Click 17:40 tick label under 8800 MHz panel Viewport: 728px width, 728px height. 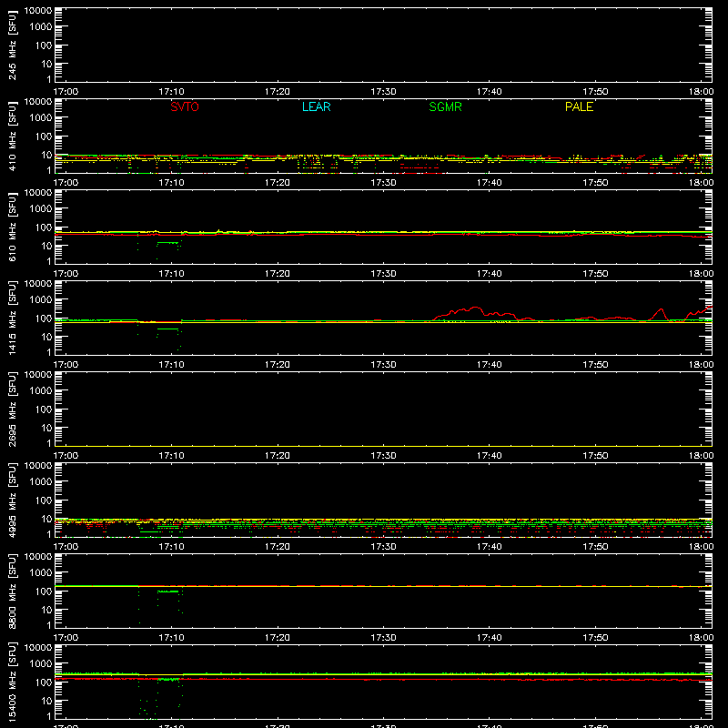click(x=489, y=638)
